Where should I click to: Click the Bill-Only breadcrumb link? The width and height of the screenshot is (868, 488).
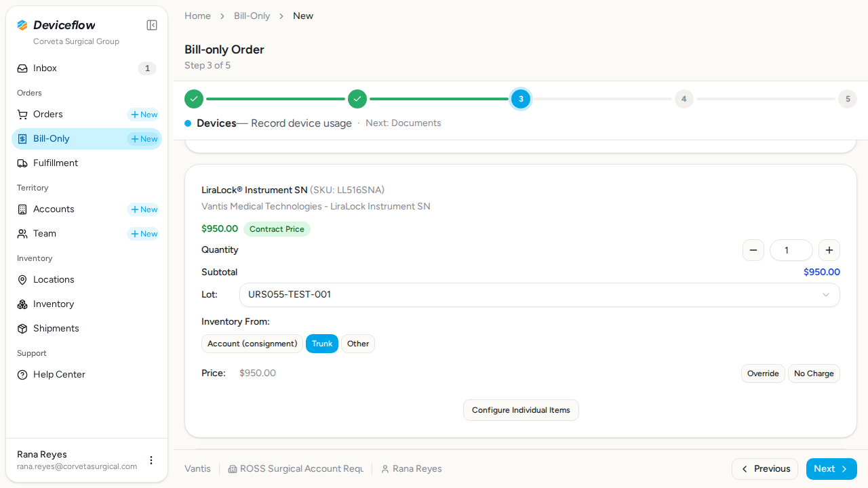pos(252,16)
